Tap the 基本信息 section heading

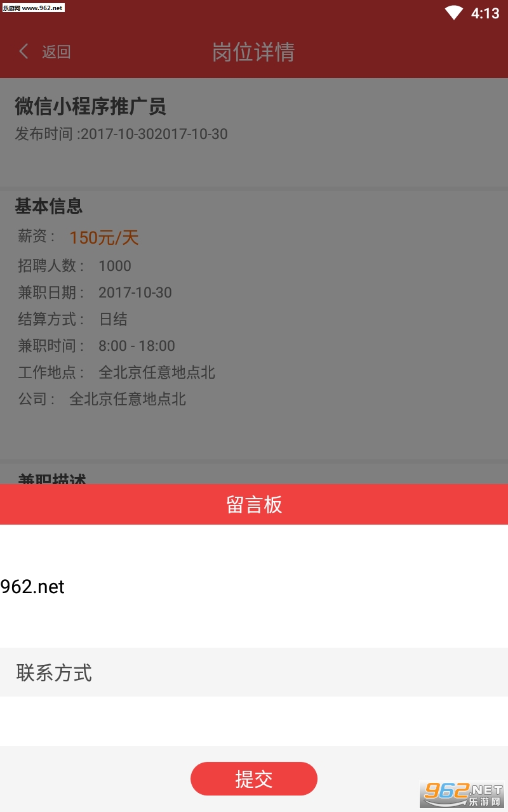click(49, 206)
